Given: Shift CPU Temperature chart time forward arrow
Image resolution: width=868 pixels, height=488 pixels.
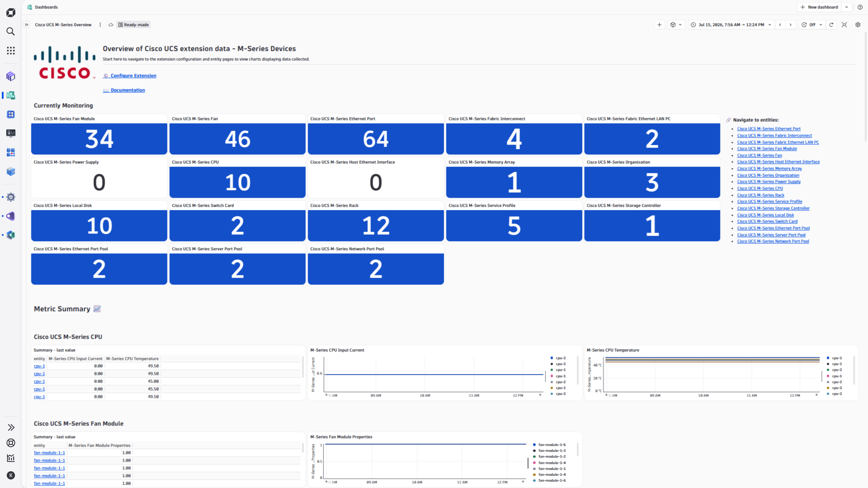Looking at the screenshot, I should point(816,395).
